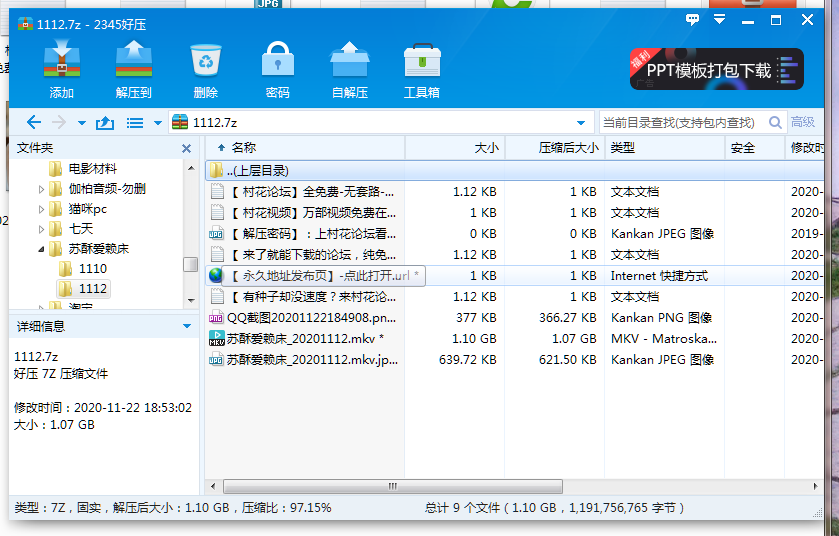Close the 文件夹 folder panel
This screenshot has width=839, height=536.
[186, 148]
